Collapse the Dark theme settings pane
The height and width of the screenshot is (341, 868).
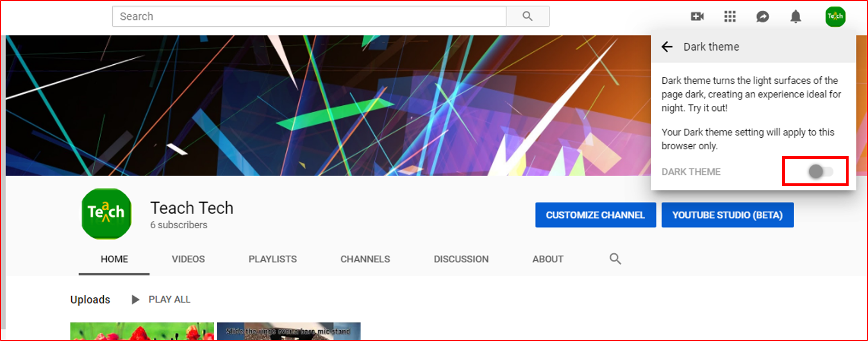tap(667, 47)
